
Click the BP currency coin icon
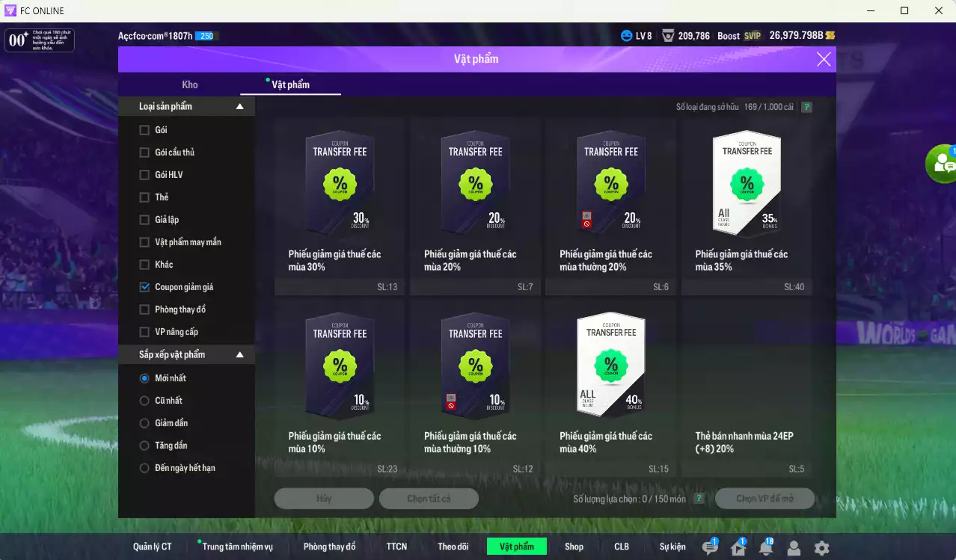tap(830, 35)
